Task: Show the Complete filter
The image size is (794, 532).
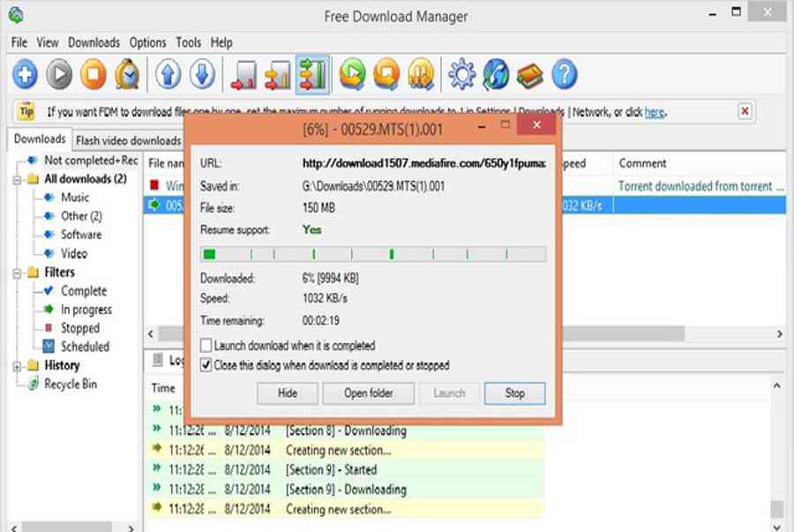Action: (x=84, y=291)
